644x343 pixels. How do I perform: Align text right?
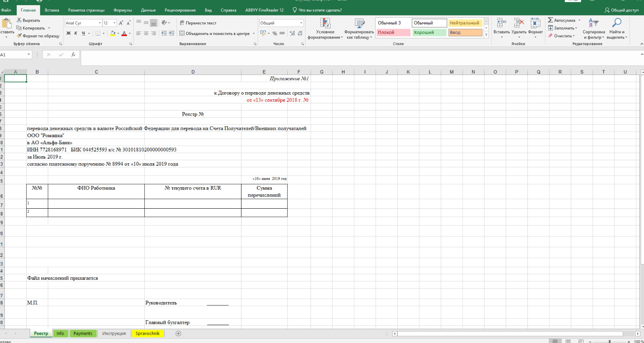pos(154,33)
